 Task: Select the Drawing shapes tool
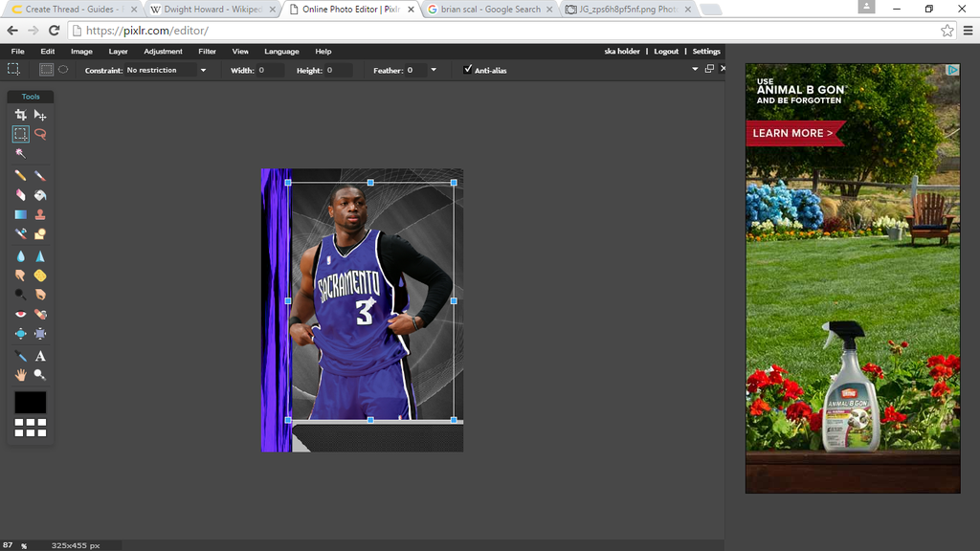[40, 233]
